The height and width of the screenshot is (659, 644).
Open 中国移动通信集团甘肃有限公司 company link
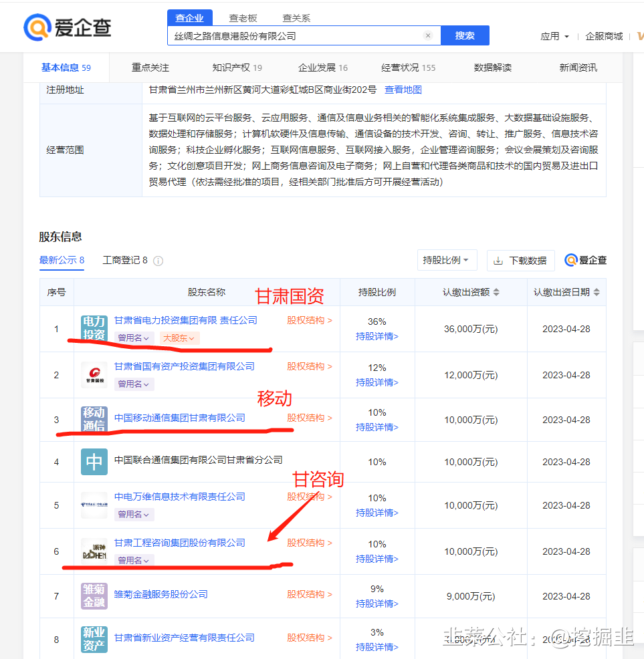(x=180, y=418)
